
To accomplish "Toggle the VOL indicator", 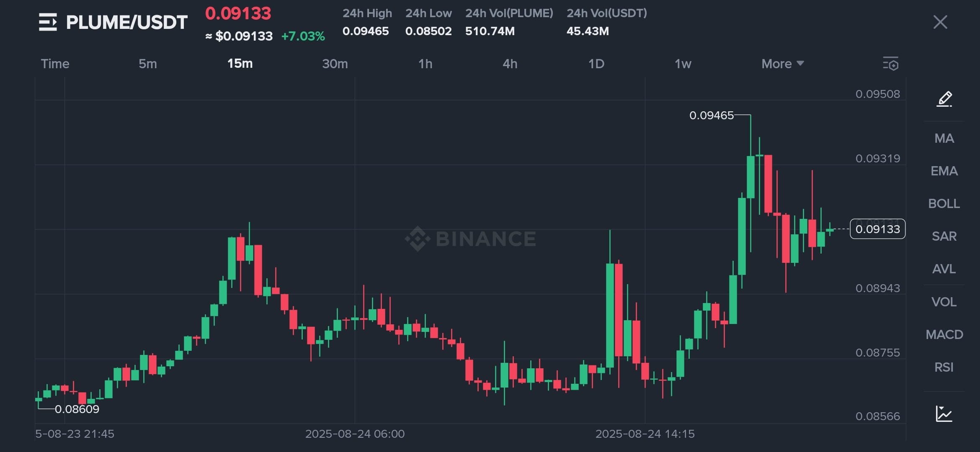I will 944,302.
